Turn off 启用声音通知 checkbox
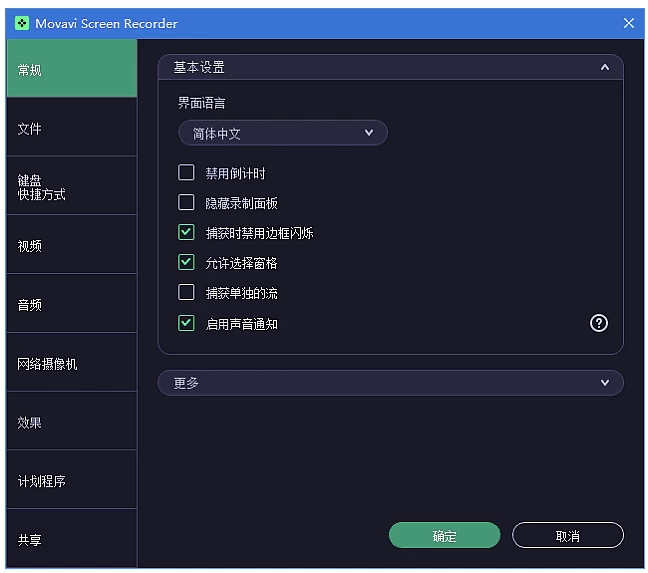 (x=186, y=323)
